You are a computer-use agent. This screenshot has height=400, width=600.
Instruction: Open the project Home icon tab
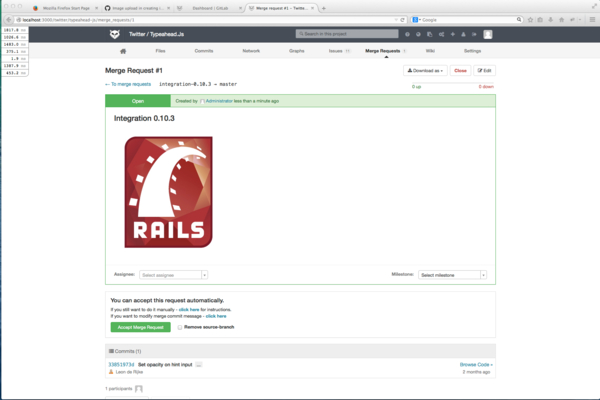pyautogui.click(x=123, y=50)
